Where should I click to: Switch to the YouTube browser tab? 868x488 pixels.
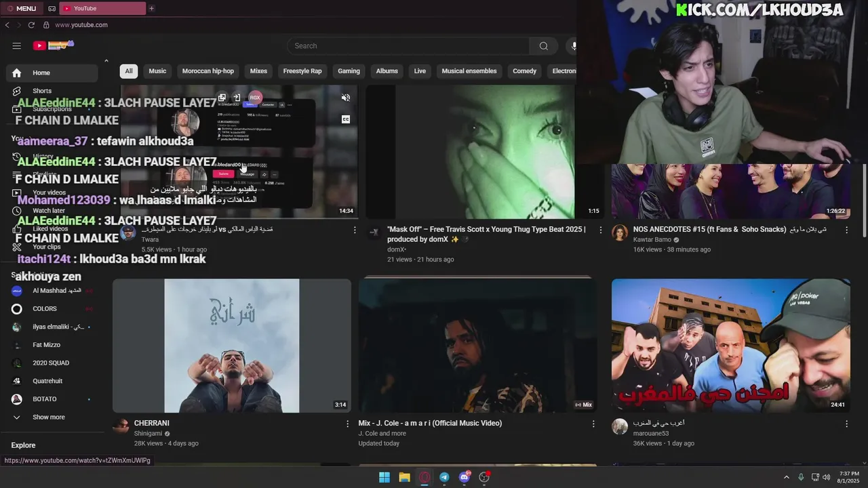(x=102, y=8)
